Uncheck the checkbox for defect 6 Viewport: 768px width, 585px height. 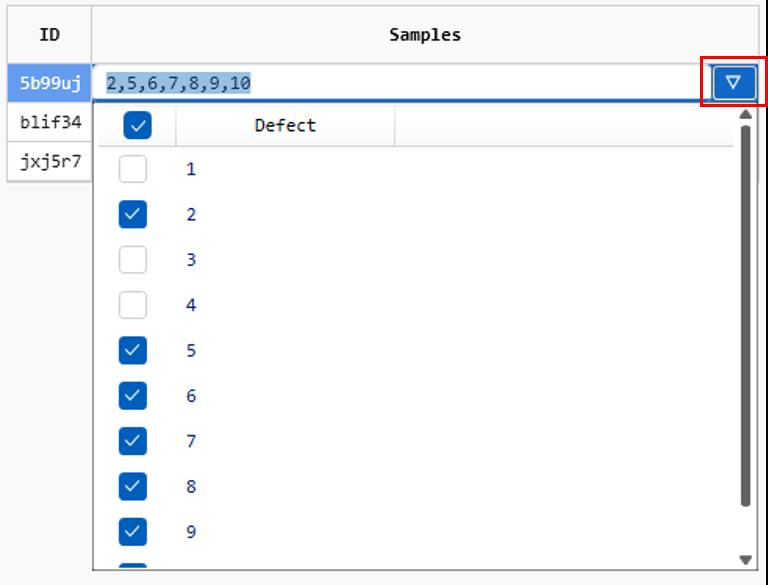pyautogui.click(x=133, y=396)
